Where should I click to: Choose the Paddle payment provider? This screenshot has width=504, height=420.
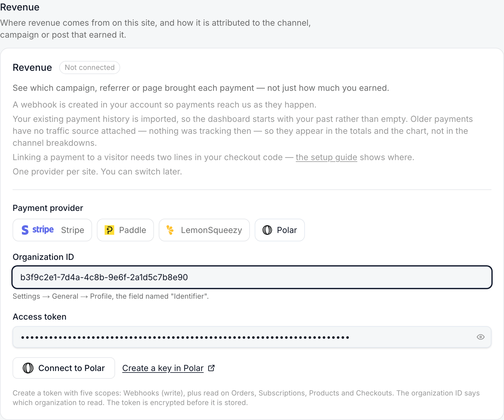point(125,230)
